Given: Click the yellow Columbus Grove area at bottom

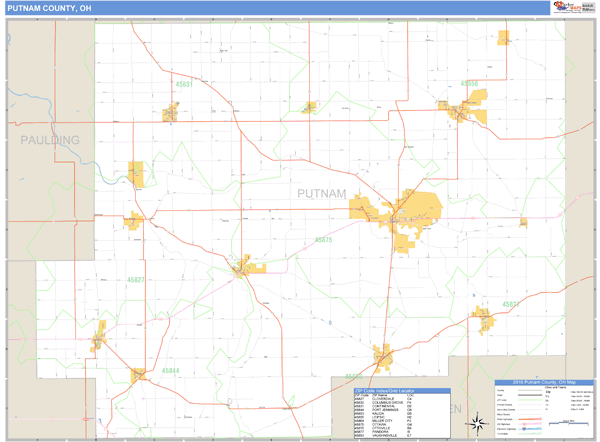Looking at the screenshot, I should click(383, 354).
